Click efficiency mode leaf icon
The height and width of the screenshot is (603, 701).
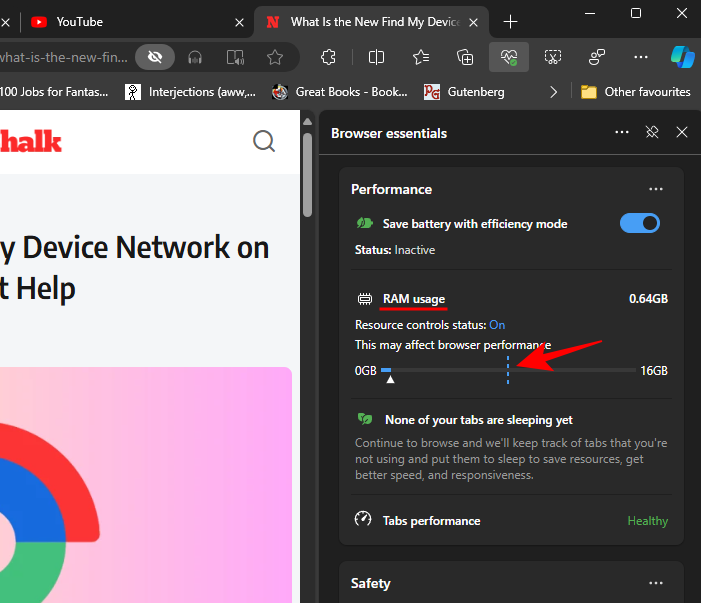tap(364, 223)
